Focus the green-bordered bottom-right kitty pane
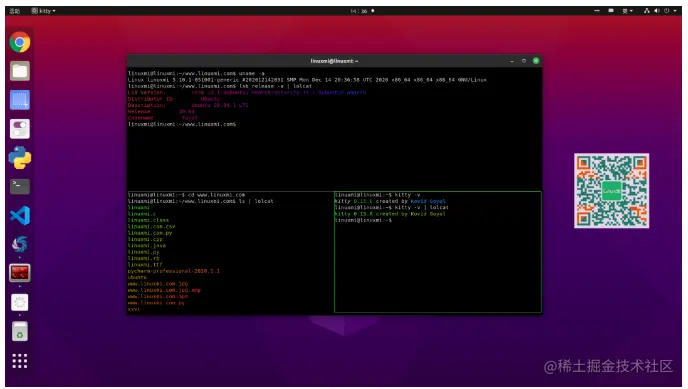 438,252
